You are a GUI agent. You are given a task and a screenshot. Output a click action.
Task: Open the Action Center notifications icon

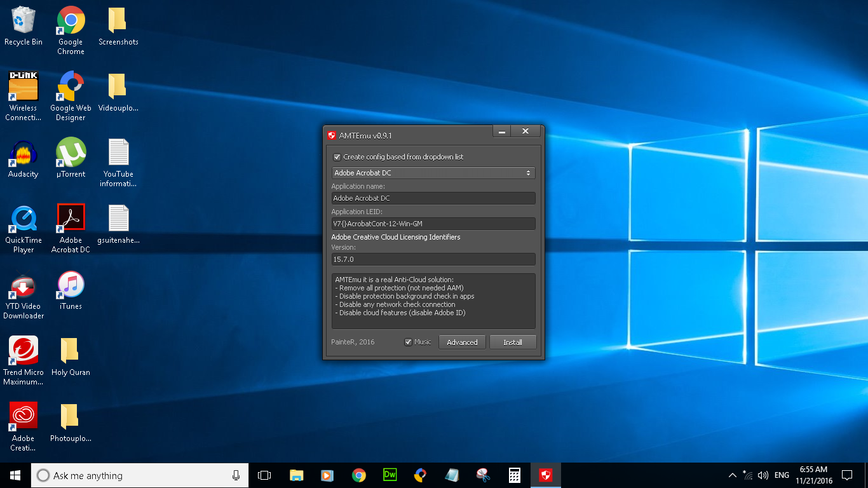tap(847, 475)
